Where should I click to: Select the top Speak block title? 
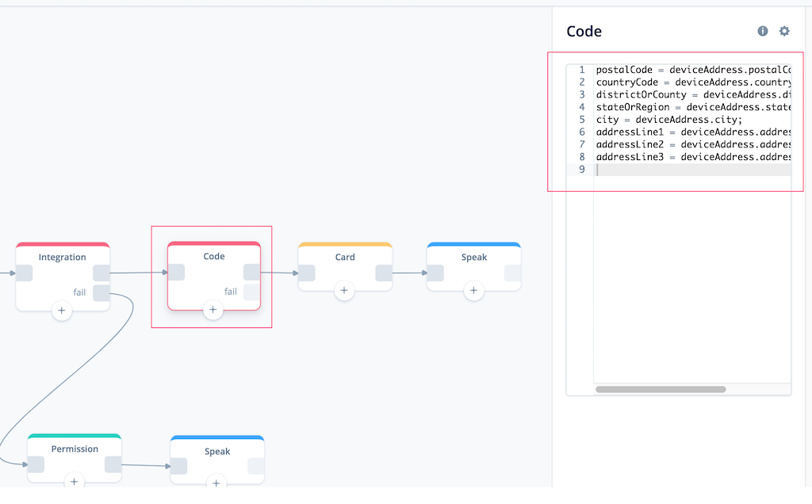click(x=474, y=258)
